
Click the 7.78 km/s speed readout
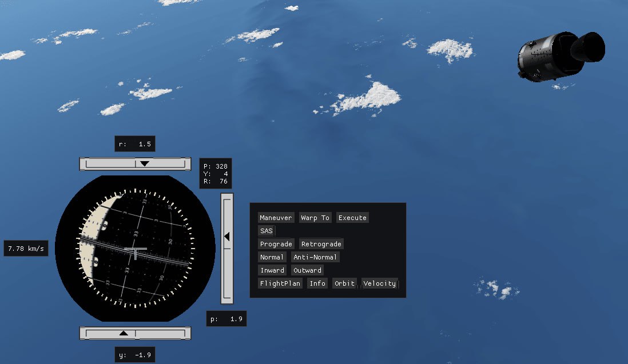[26, 249]
